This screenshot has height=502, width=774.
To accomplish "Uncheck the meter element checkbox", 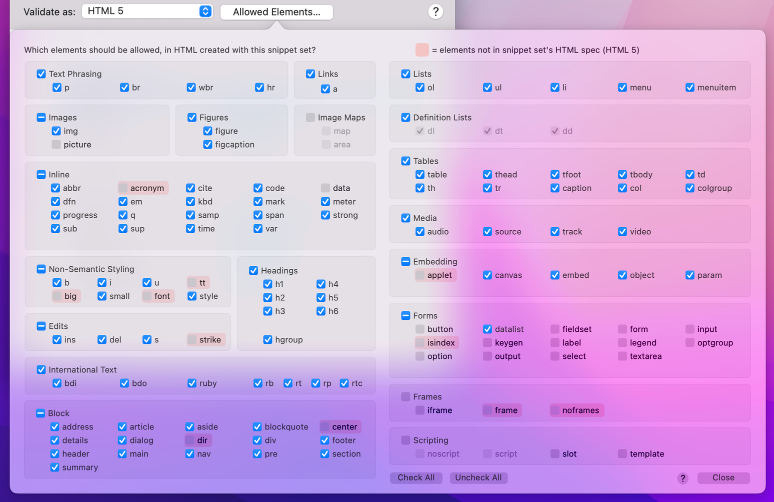I will click(x=325, y=201).
